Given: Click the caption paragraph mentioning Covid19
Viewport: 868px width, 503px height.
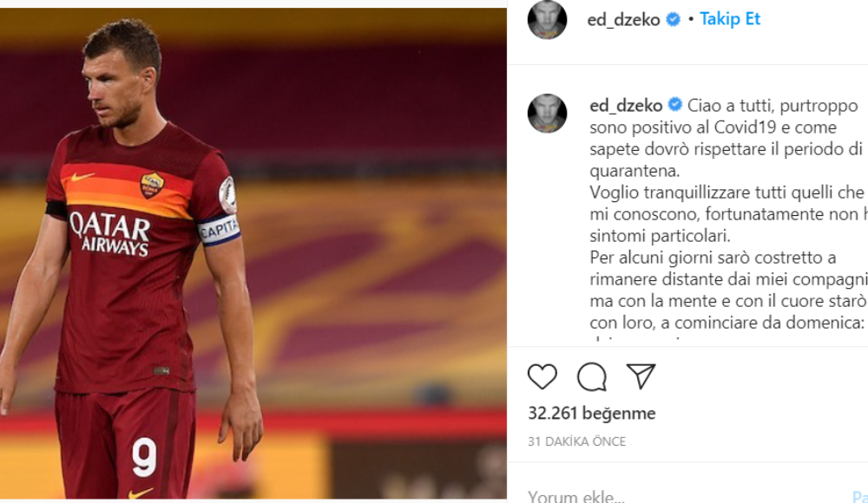Looking at the screenshot, I should point(727,138).
